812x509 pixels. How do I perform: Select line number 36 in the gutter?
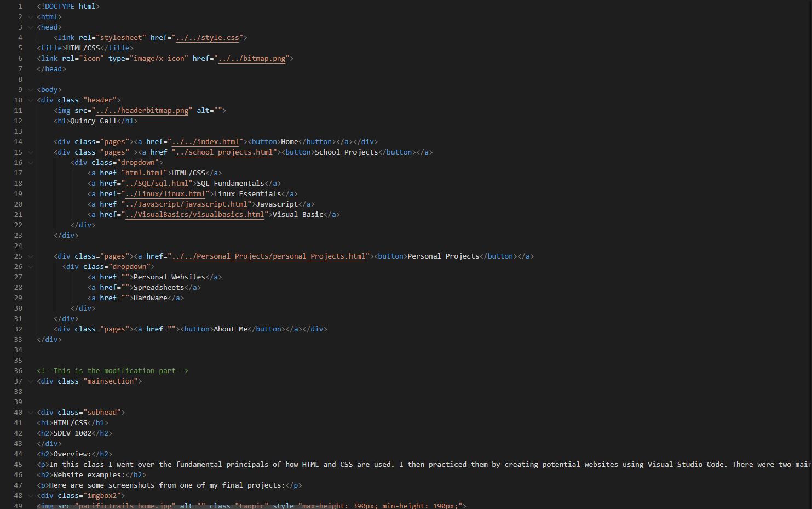(x=19, y=371)
